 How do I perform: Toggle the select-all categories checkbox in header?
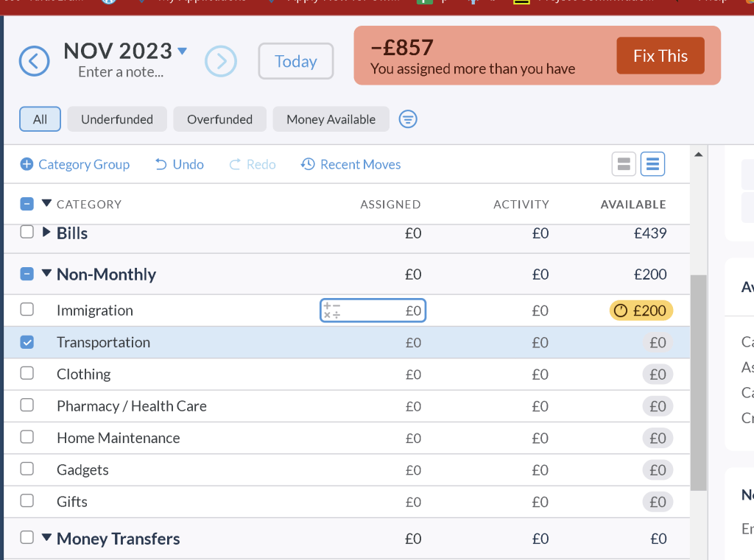coord(27,204)
